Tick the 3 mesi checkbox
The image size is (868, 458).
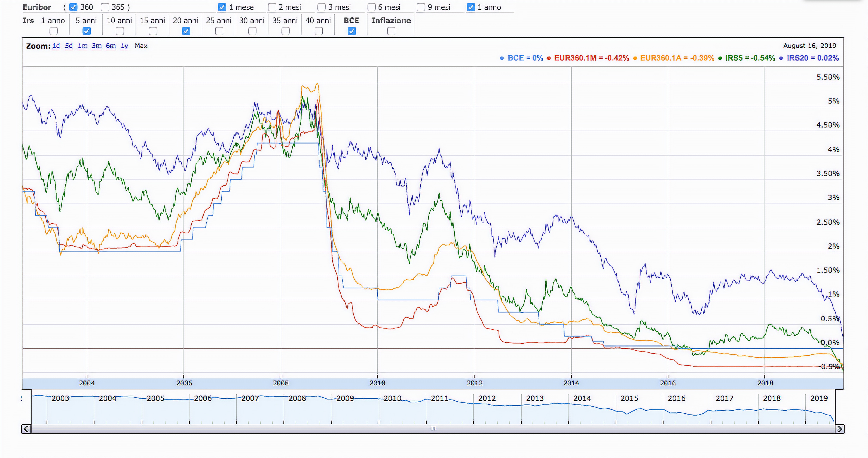[322, 7]
